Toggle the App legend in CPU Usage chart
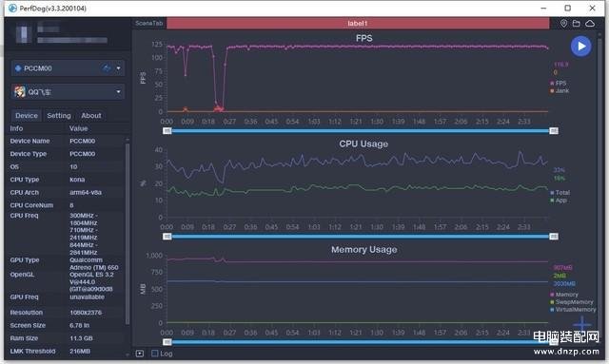Screen dimensions: 609x364 (x=559, y=201)
